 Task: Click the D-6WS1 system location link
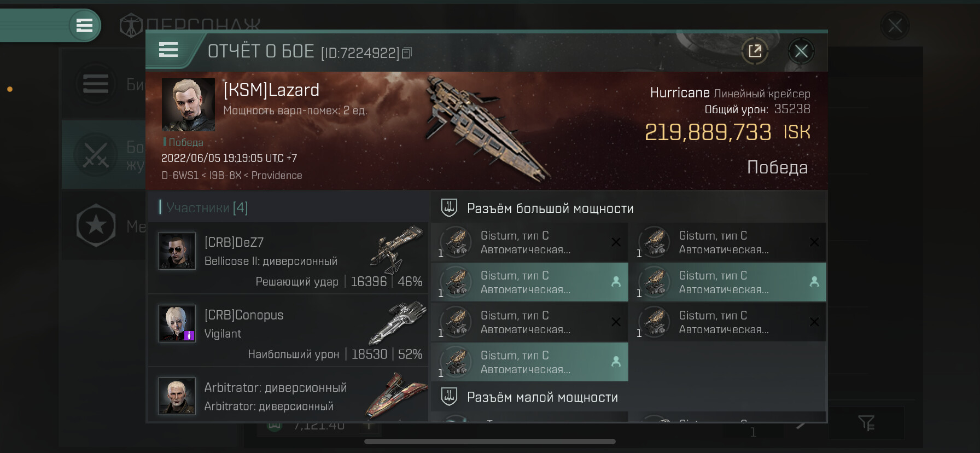(x=179, y=176)
